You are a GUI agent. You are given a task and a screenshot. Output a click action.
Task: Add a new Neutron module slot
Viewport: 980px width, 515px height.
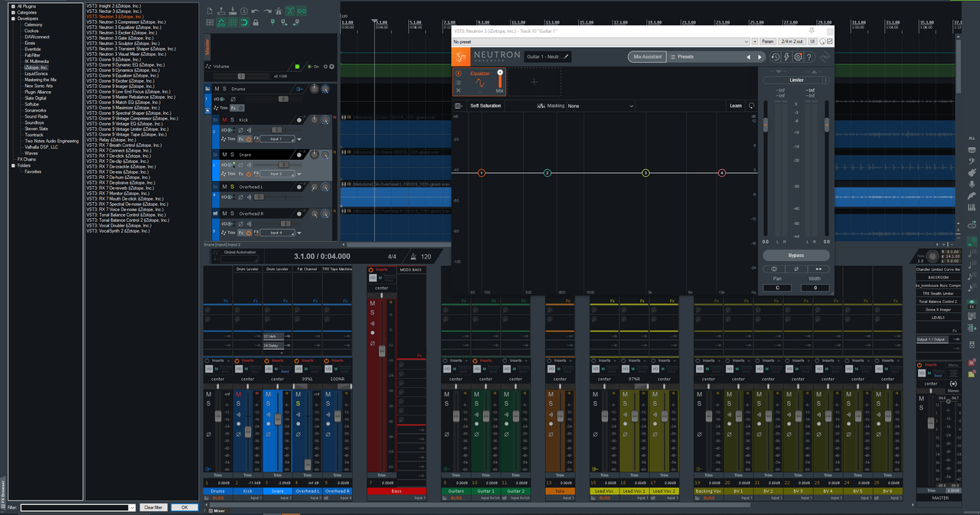coord(534,82)
